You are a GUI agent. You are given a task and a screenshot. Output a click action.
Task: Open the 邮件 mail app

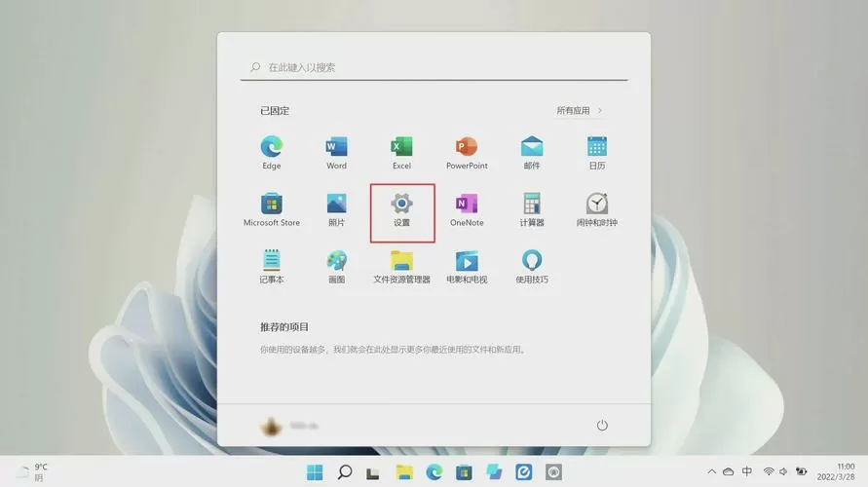coord(532,153)
